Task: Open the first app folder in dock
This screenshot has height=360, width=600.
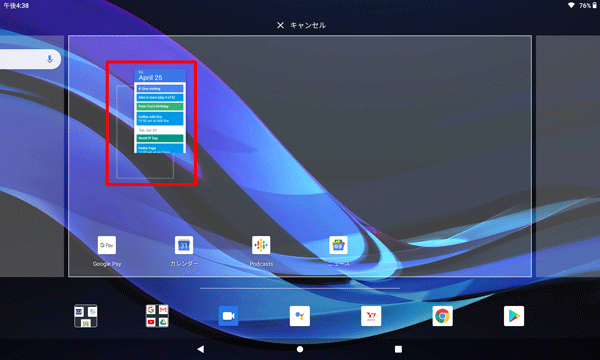Action: pos(86,316)
